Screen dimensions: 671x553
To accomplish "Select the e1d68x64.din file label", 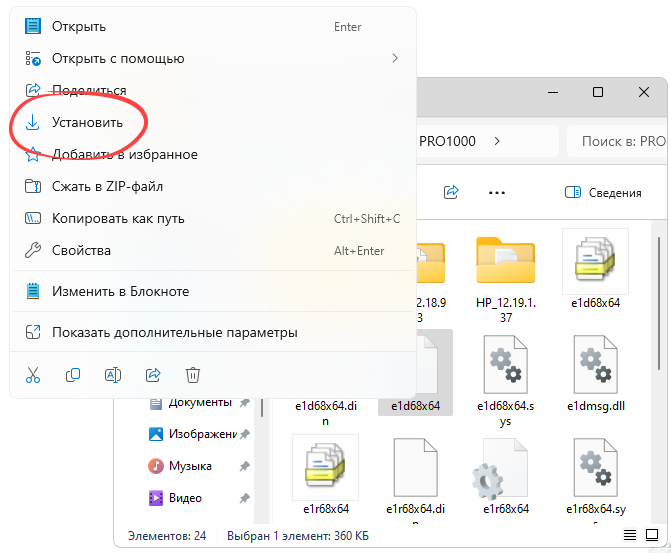I will coord(326,413).
